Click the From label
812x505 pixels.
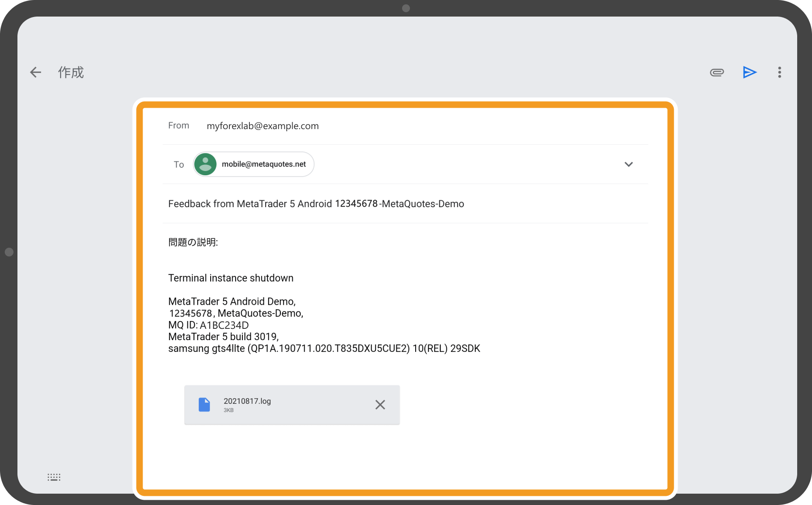click(x=178, y=126)
